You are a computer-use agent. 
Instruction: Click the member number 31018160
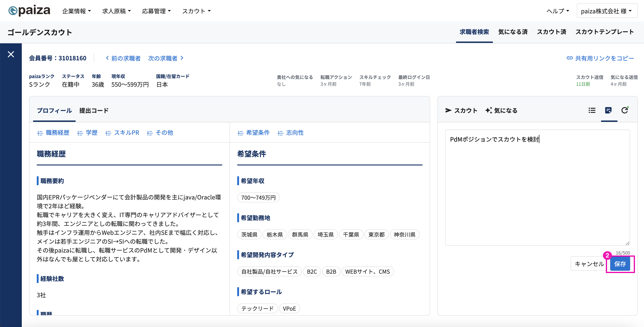point(72,58)
